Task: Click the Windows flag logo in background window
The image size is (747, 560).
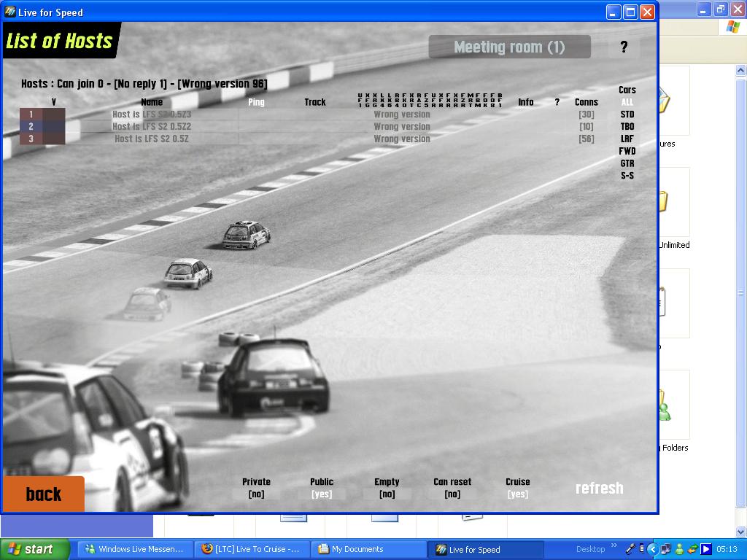Action: pos(732,26)
